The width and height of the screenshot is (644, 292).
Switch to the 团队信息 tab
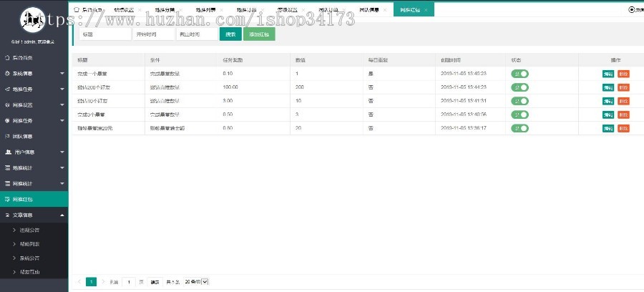pyautogui.click(x=369, y=10)
